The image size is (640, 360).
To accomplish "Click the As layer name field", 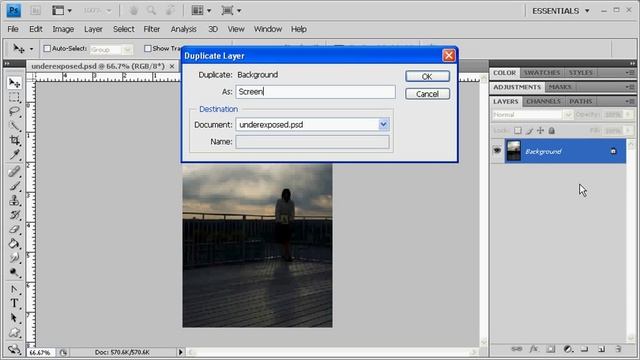I will pos(315,92).
